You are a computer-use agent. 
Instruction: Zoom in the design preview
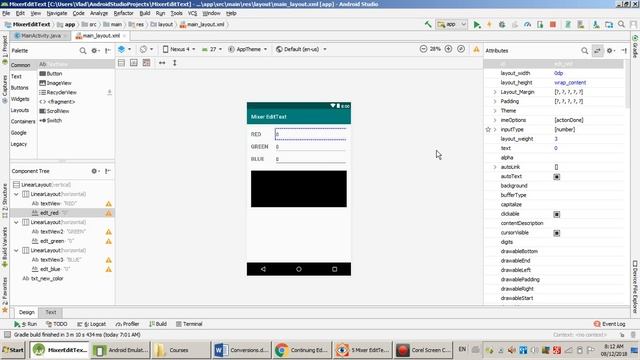click(448, 49)
